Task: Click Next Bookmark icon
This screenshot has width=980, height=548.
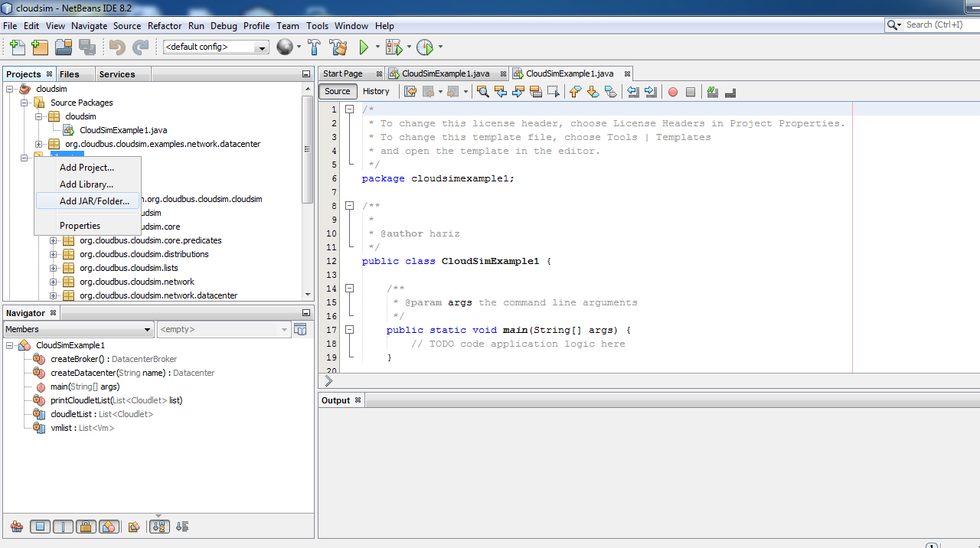Action: click(593, 92)
